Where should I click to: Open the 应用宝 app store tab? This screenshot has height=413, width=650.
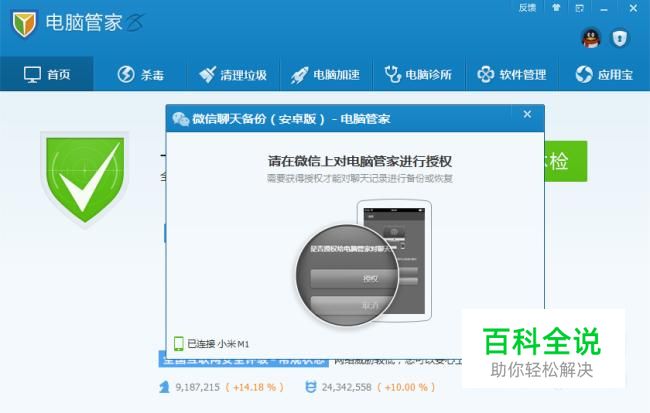(x=604, y=75)
